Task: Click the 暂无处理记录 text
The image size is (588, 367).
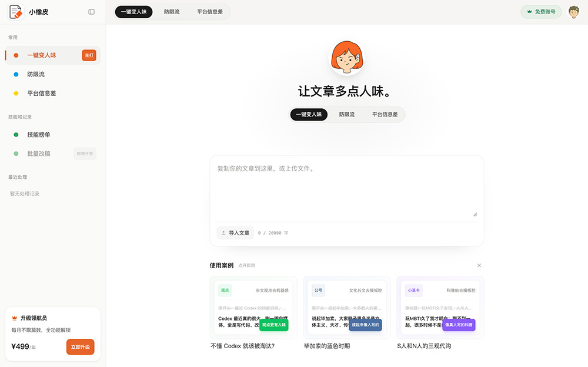Action: (x=25, y=193)
